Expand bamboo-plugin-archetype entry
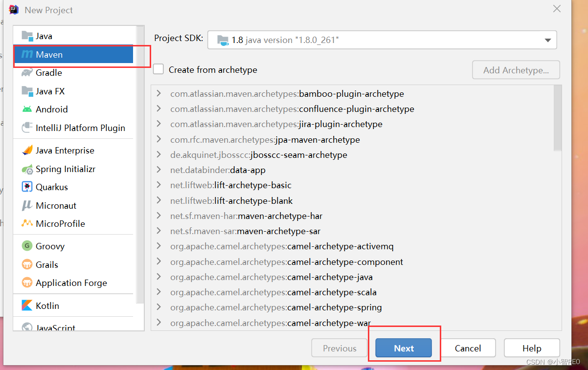Viewport: 588px width, 370px height. point(158,93)
